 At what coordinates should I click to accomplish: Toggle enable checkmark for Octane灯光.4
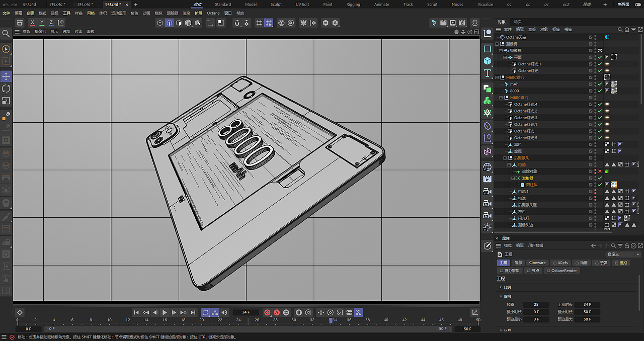tap(600, 104)
